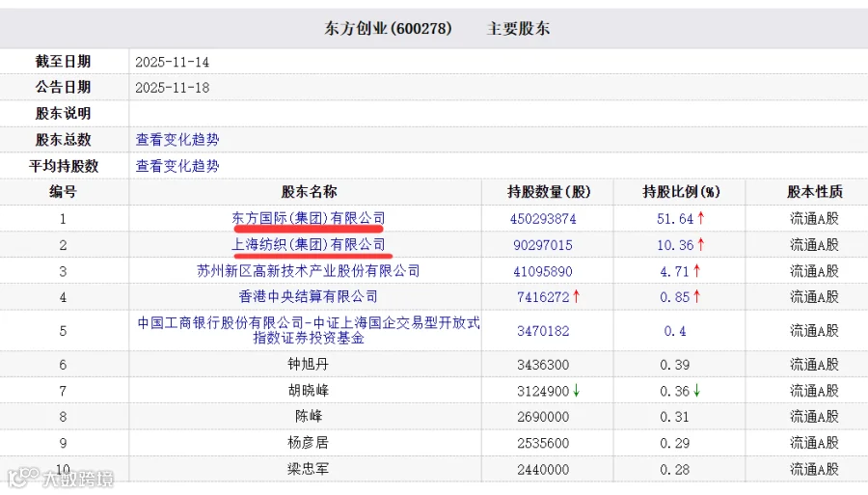Click the red up arrow beside 0.85
The height and width of the screenshot is (495, 868).
coord(697,297)
